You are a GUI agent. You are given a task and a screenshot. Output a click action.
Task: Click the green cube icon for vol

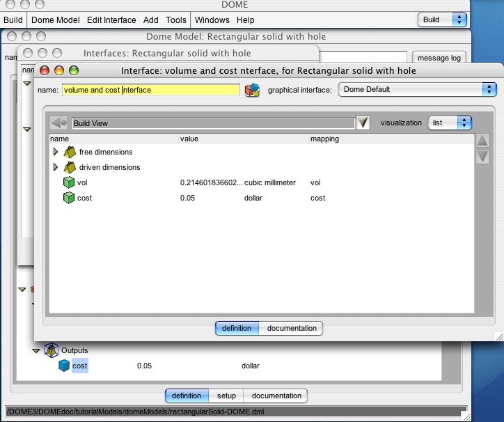(69, 182)
